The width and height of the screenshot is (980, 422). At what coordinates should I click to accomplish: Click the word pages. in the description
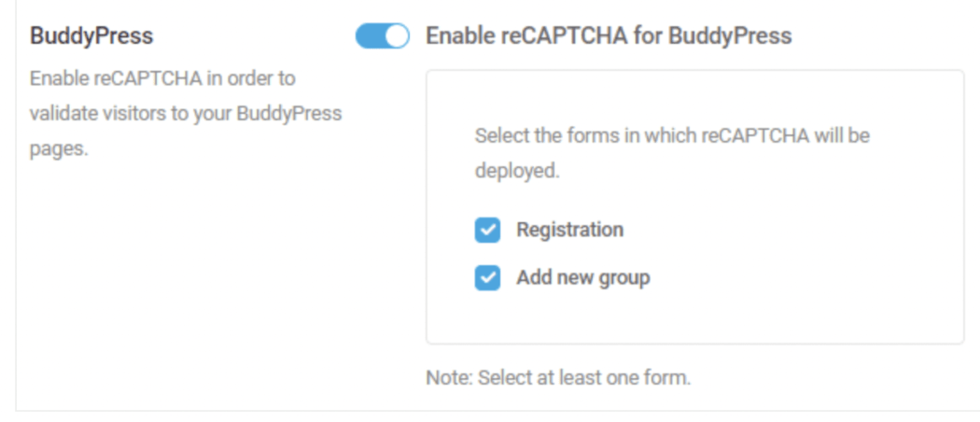[x=58, y=150]
